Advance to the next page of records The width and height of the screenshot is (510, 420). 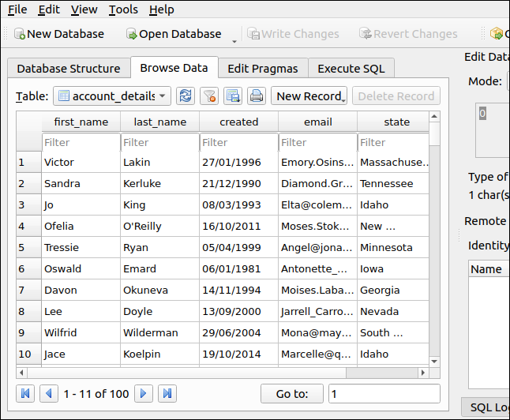pos(144,393)
